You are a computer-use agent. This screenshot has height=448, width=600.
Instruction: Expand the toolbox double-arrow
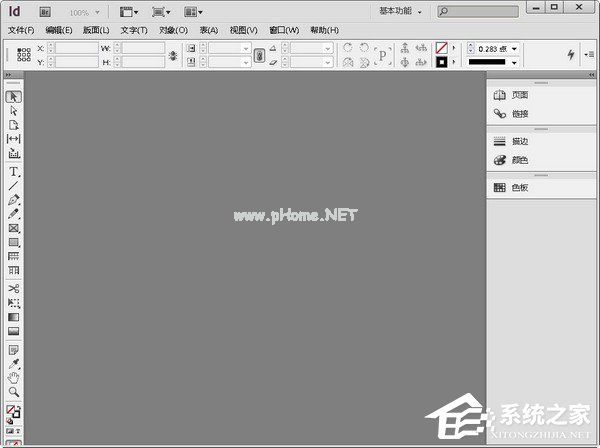coord(8,75)
